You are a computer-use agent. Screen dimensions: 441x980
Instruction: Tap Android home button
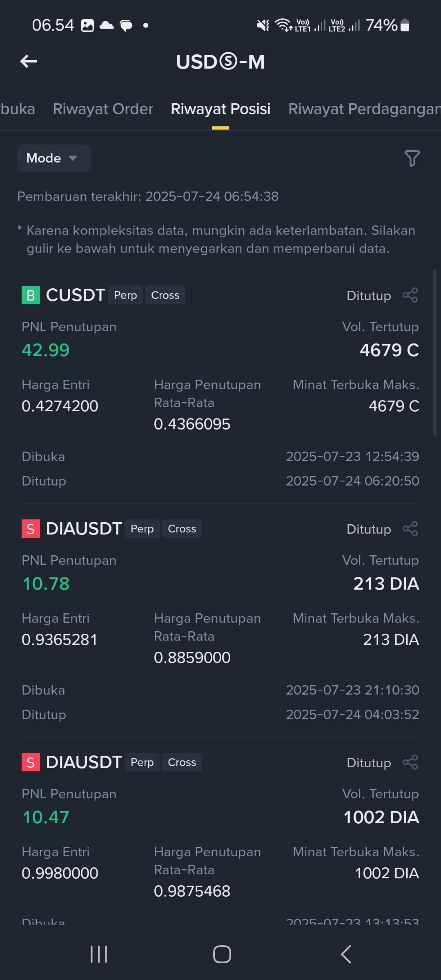(222, 954)
